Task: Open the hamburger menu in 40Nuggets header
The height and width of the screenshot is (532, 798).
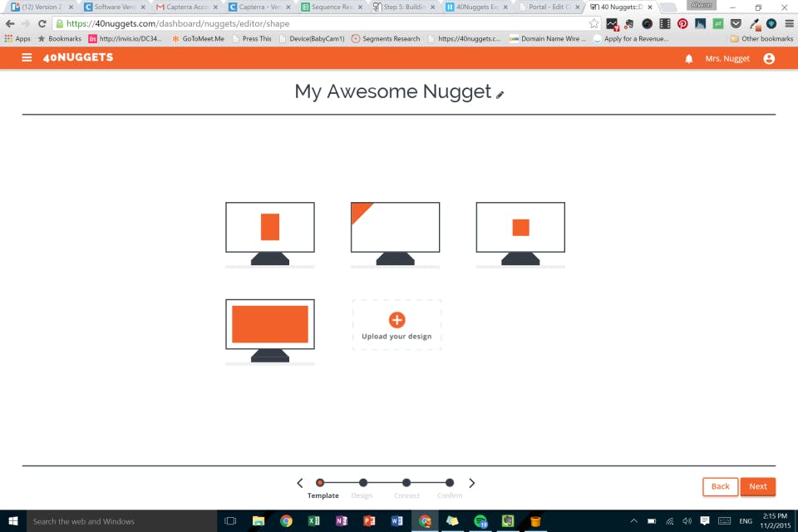Action: tap(27, 57)
